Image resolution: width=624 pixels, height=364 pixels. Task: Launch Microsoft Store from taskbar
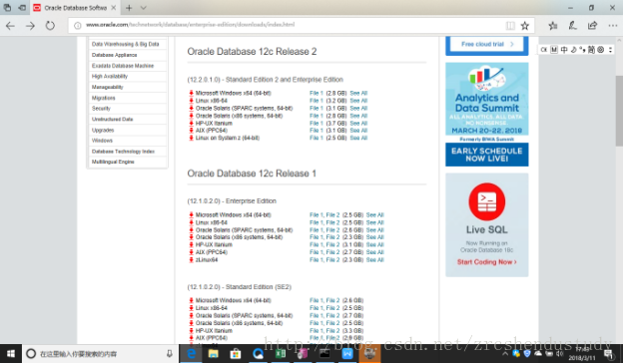tap(236, 354)
